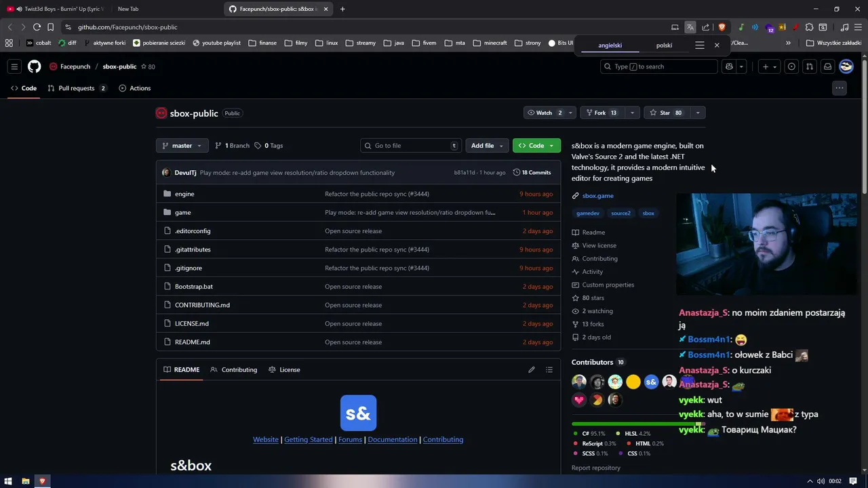Screen dimensions: 868x488
Task: Switch to the Actions tab
Action: pyautogui.click(x=134, y=88)
